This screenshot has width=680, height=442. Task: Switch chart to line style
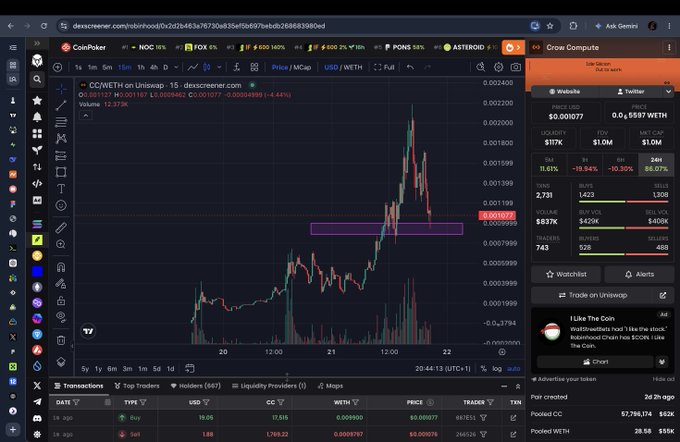193,67
